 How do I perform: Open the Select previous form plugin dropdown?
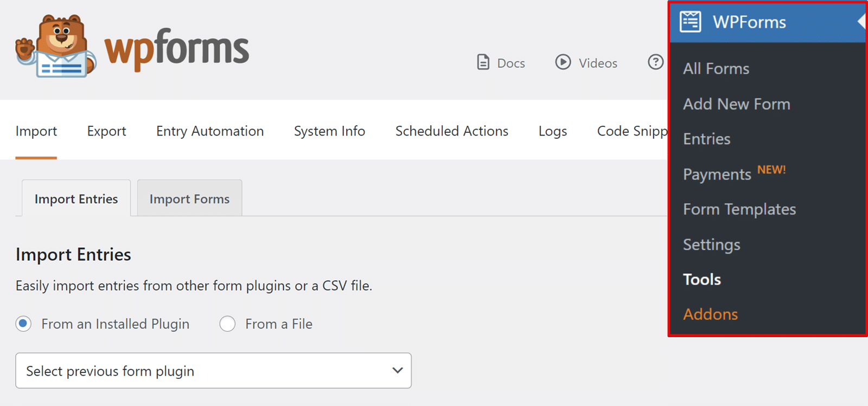coord(214,371)
